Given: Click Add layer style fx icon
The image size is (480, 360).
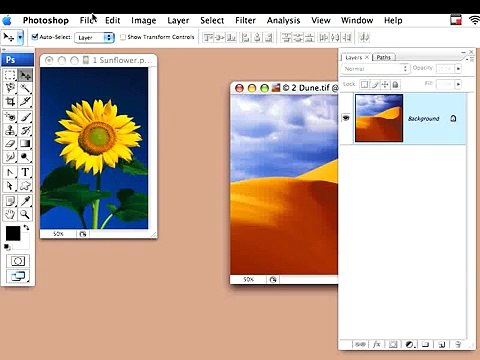Looking at the screenshot, I should (377, 344).
